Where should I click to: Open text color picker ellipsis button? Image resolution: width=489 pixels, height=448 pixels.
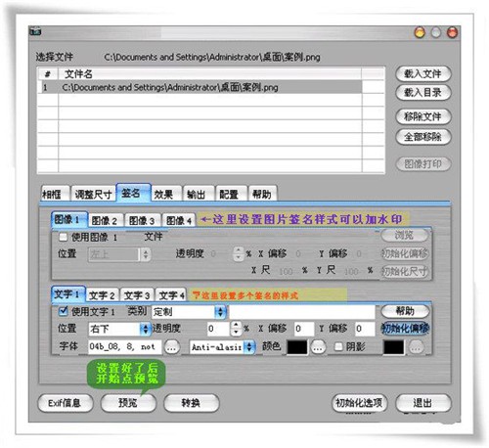coord(318,347)
